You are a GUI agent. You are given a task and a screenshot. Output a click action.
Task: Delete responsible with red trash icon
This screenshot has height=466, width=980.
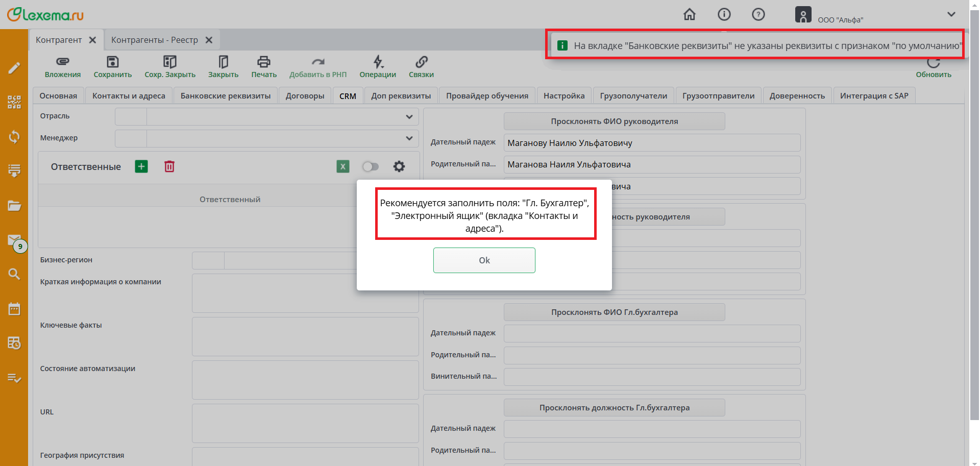tap(169, 166)
